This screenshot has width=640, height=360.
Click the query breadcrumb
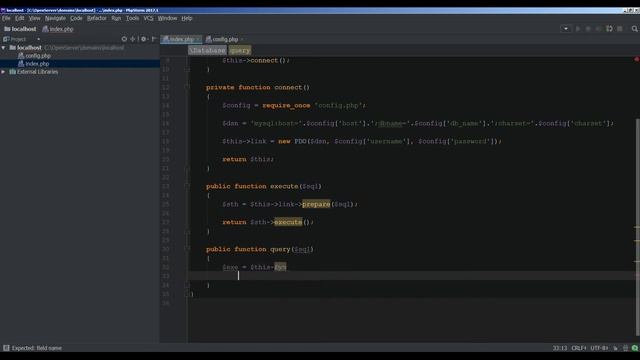pos(240,51)
